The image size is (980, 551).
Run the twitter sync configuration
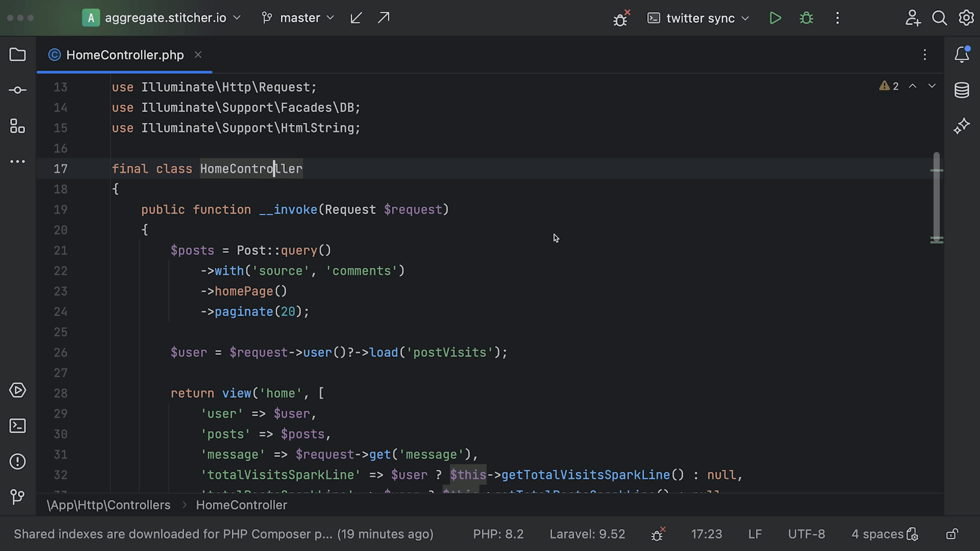coord(775,18)
